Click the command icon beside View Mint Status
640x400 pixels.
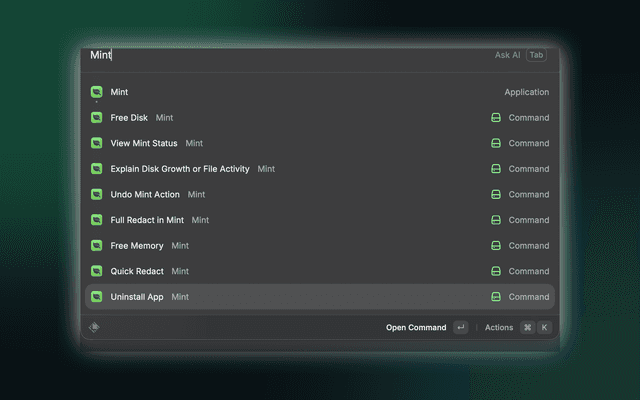(496, 143)
